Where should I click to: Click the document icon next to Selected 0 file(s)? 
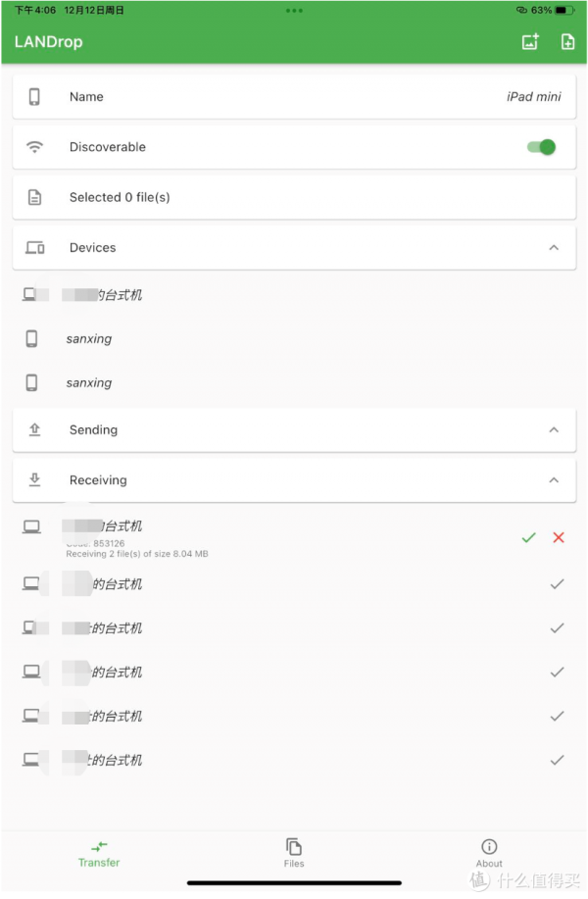pos(35,197)
